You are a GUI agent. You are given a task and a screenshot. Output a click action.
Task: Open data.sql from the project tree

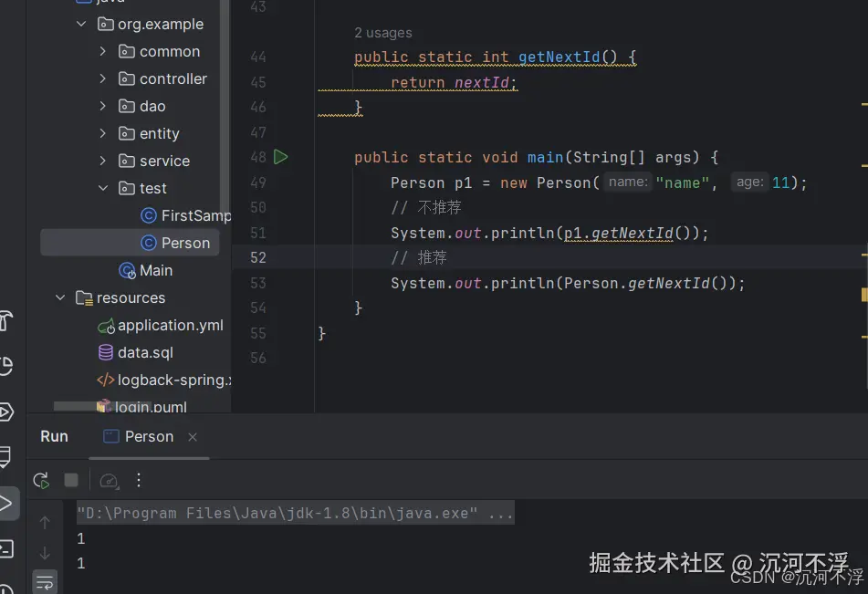pos(144,353)
